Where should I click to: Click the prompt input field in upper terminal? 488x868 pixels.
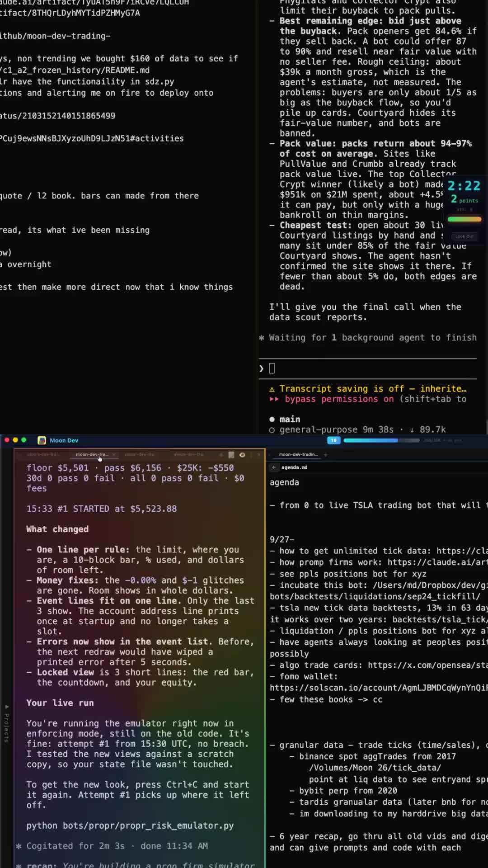(368, 368)
